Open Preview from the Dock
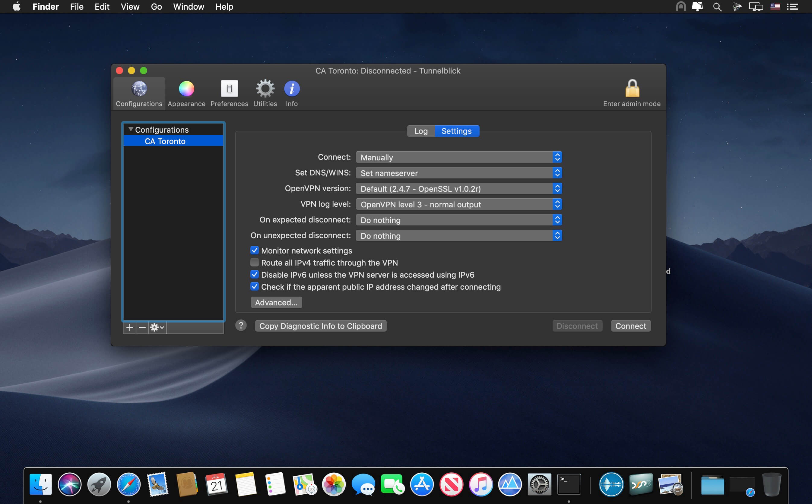Screen dimensions: 812x504 coord(670,484)
